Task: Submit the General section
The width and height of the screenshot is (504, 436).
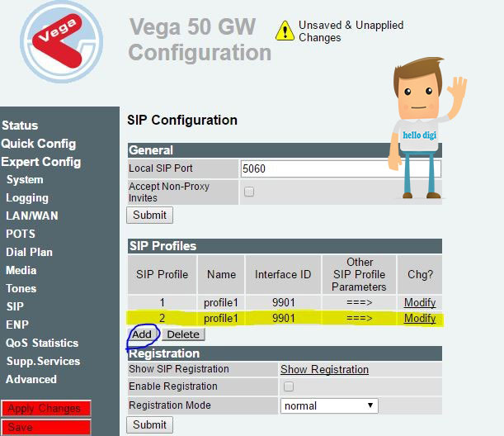Action: (150, 215)
